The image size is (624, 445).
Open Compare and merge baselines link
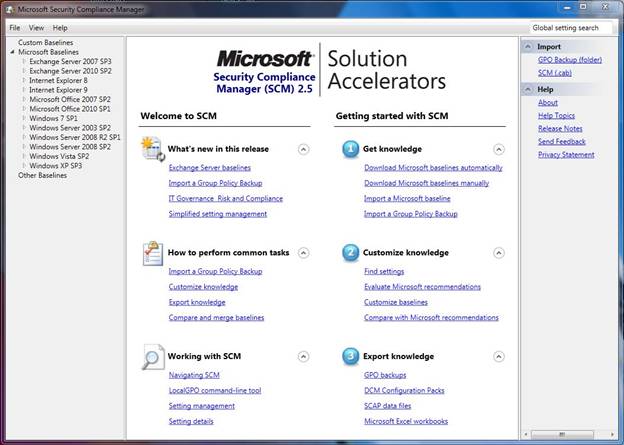[216, 318]
